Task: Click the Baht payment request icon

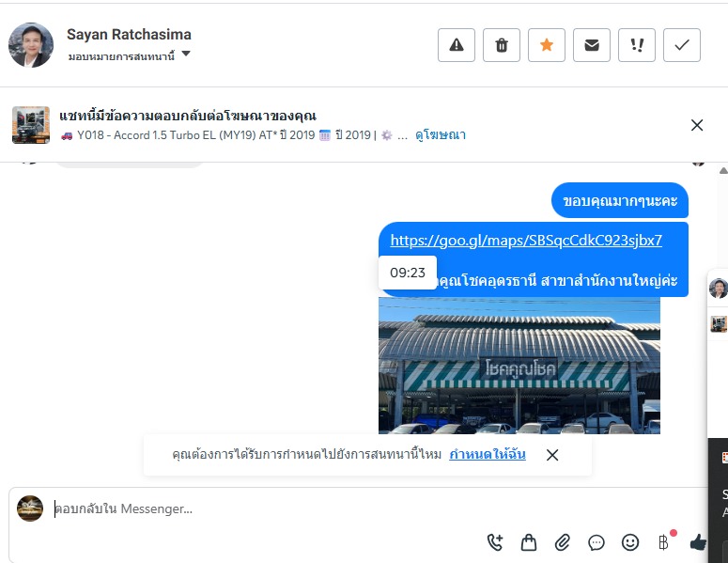Action: click(663, 542)
